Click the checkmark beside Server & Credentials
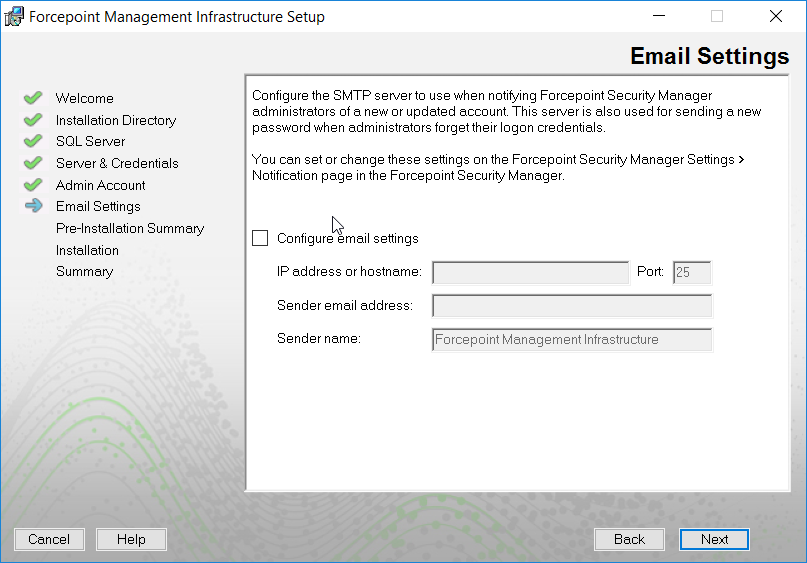This screenshot has width=807, height=563. pyautogui.click(x=33, y=163)
